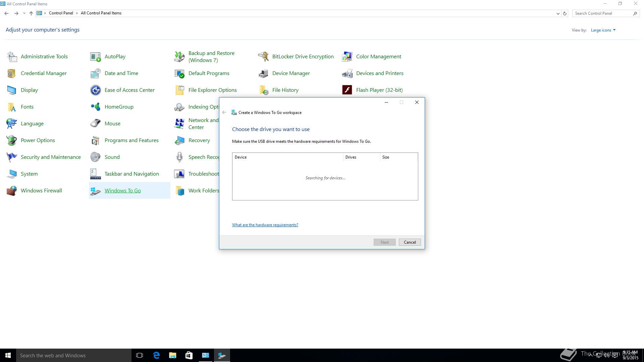Sort by the Drives column header

(362, 157)
